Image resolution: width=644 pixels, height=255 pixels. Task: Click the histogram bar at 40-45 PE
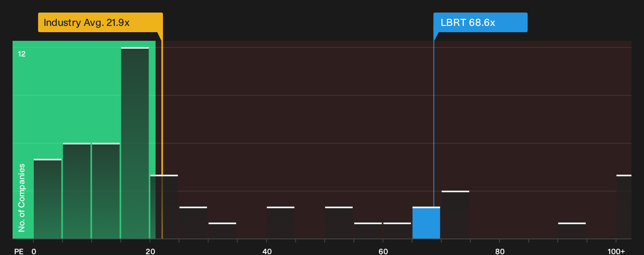(280, 223)
